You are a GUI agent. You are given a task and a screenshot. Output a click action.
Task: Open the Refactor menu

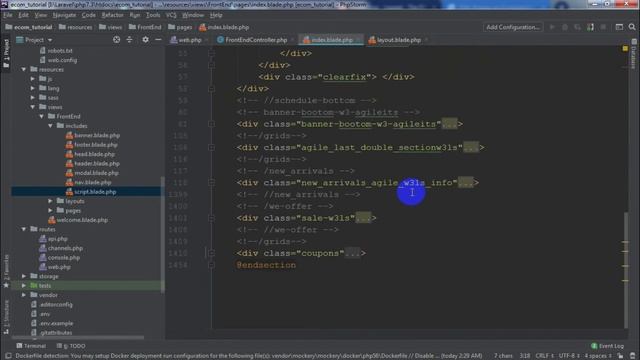click(x=112, y=16)
